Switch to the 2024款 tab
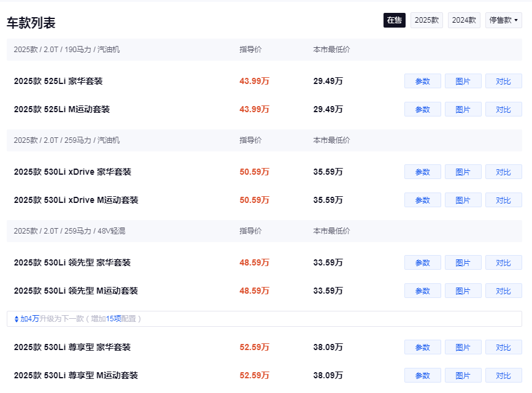Image resolution: width=532 pixels, height=393 pixels. click(464, 20)
